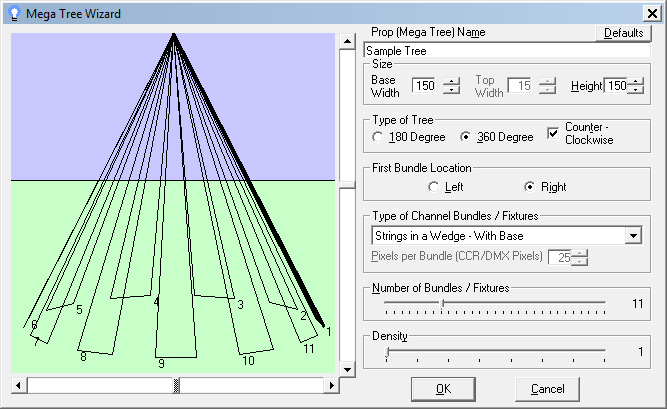Click the Base Width value field
667x409 pixels.
[x=425, y=86]
